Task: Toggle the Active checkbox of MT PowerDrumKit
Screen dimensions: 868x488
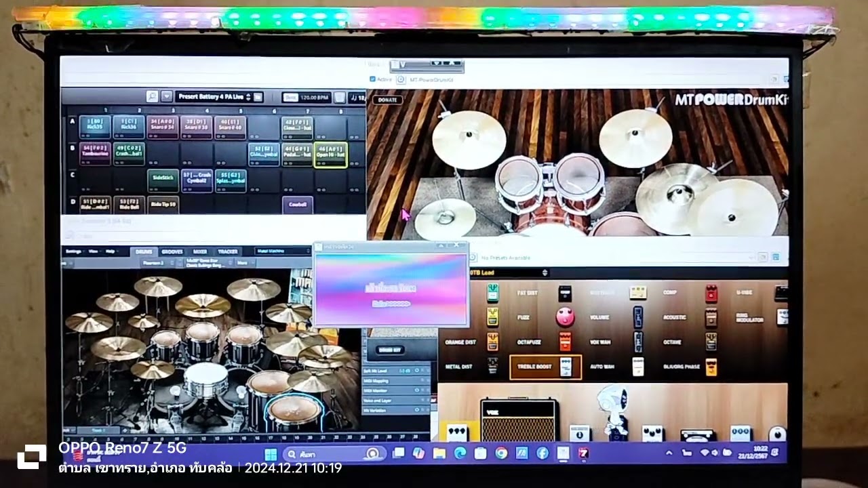Action: coord(373,79)
